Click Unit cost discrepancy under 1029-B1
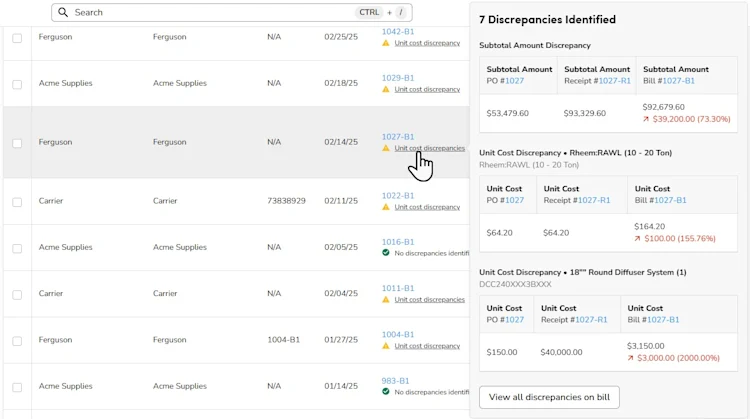The height and width of the screenshot is (419, 750). point(427,89)
